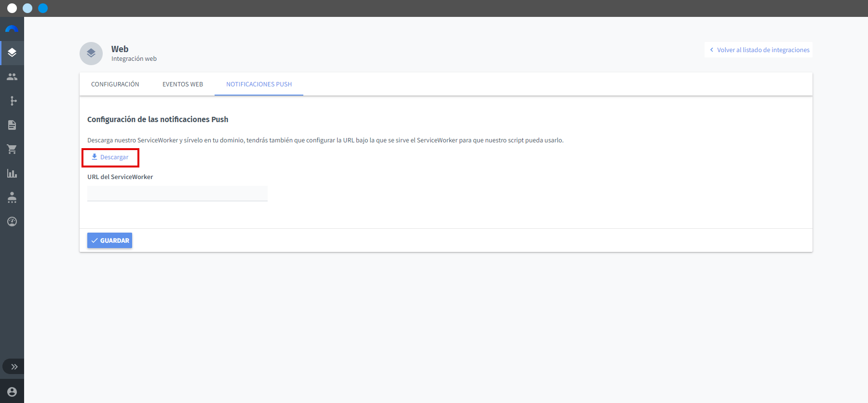
Task: Click the 'Configuración de las notificaciones Push' heading
Action: coord(158,119)
